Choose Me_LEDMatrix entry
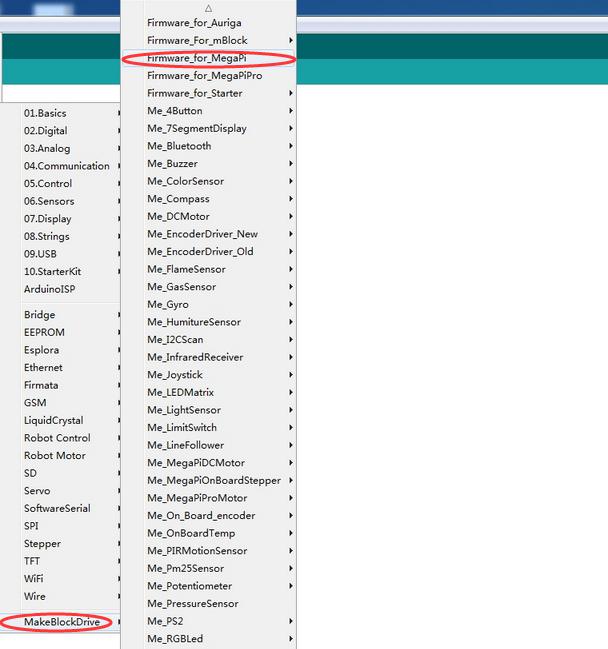 click(209, 392)
